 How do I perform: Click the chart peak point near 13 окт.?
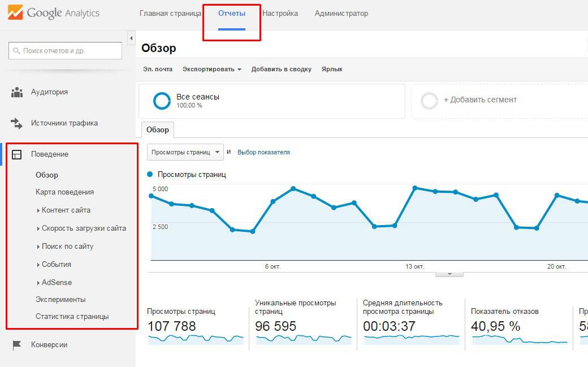(415, 188)
